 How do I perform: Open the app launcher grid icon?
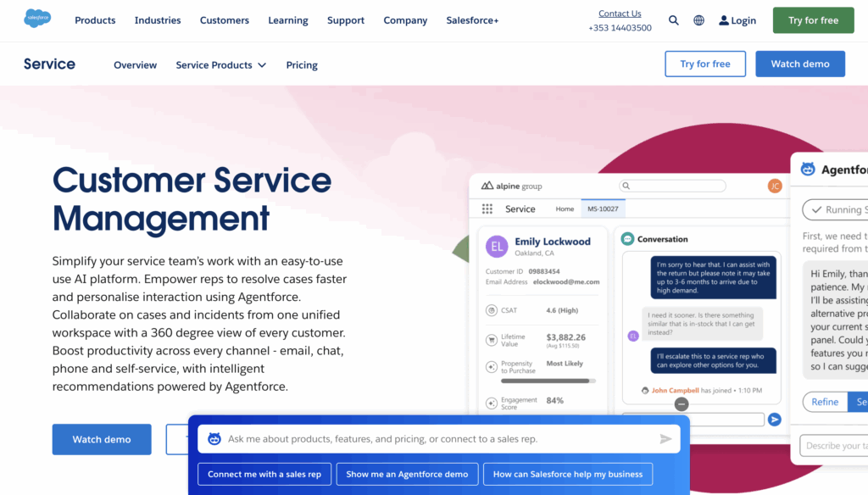coord(487,209)
